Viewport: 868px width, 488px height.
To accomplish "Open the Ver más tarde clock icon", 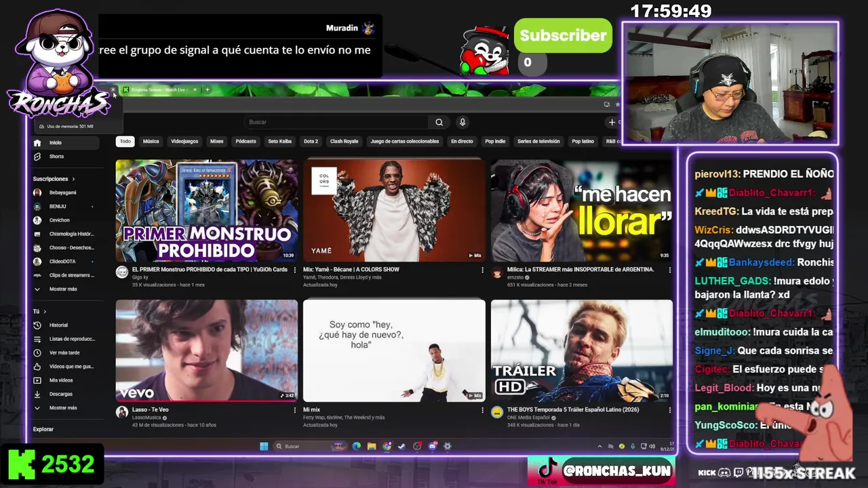I will click(x=37, y=352).
